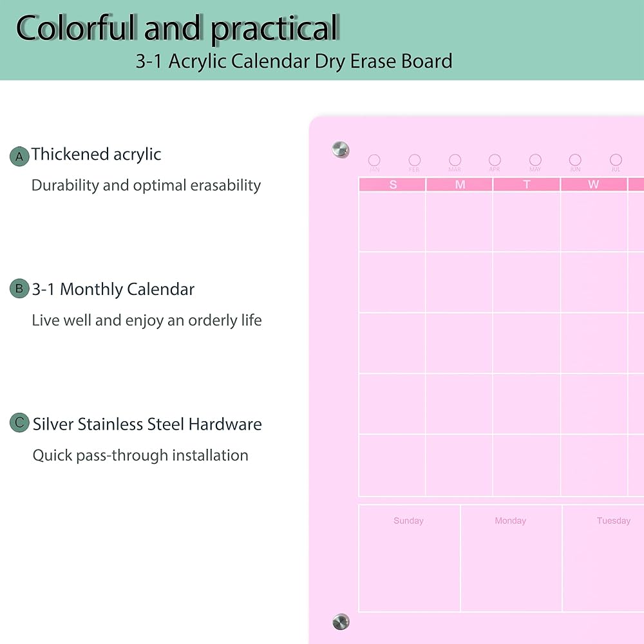Click the pink W column header
The image size is (644, 644).
(593, 185)
